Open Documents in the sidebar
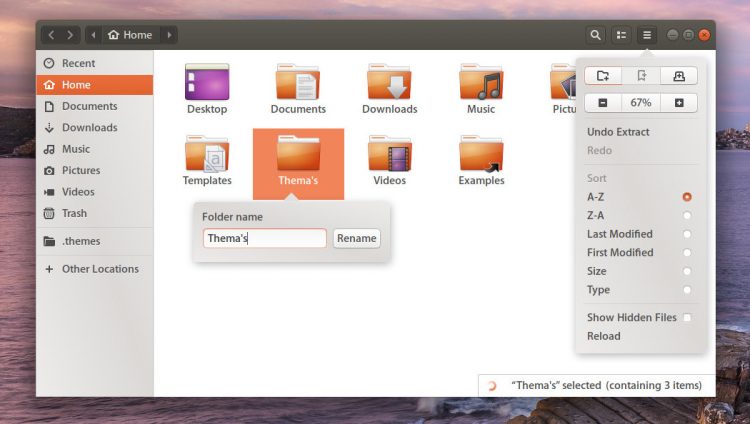750x424 pixels. click(x=95, y=106)
